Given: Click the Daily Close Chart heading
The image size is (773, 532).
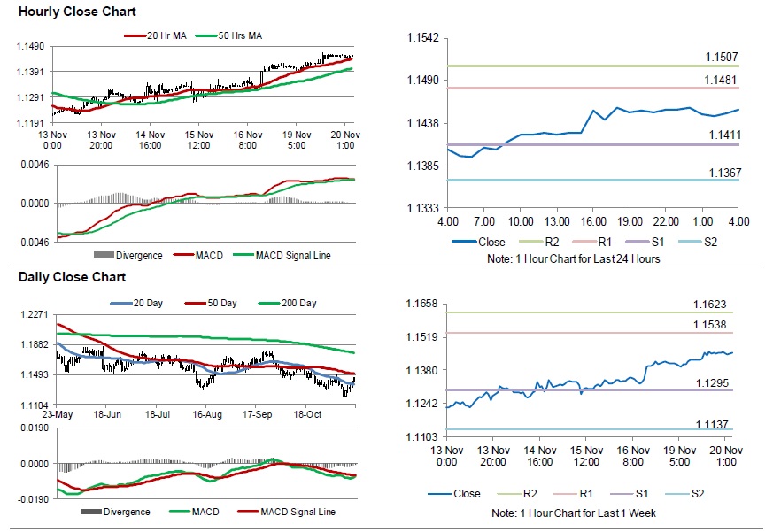Looking at the screenshot, I should [72, 277].
